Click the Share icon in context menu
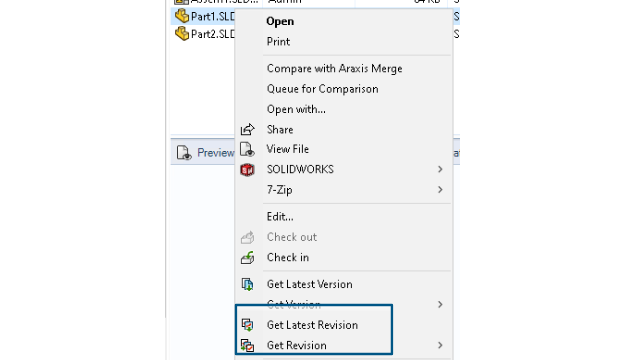Screen dimensions: 640x360 click(x=247, y=129)
